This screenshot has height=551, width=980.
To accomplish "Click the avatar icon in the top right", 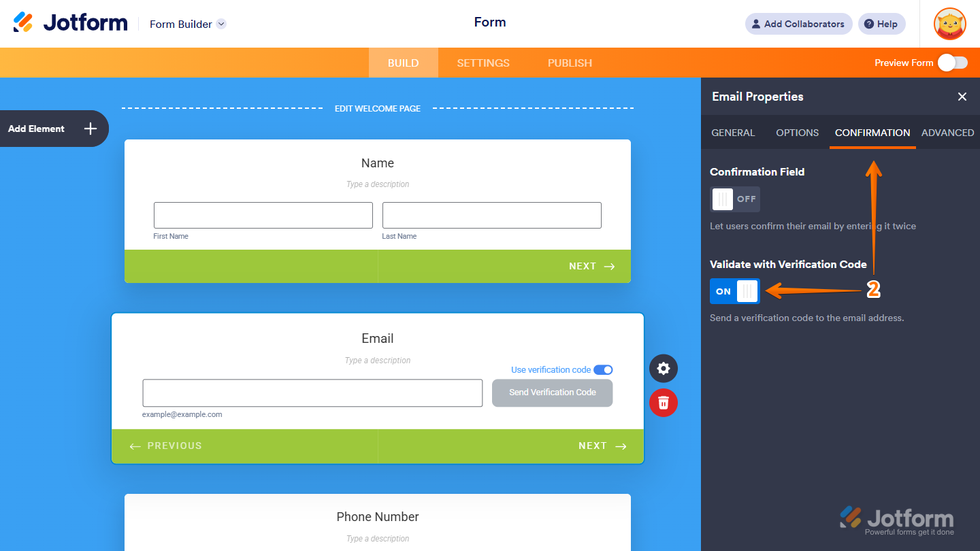I will (949, 24).
